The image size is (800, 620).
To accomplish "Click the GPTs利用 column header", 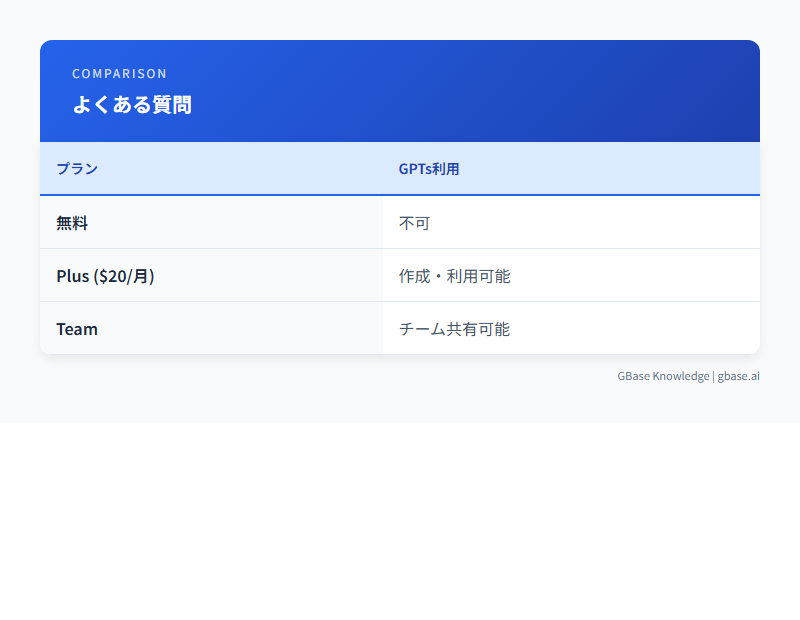I will [429, 169].
